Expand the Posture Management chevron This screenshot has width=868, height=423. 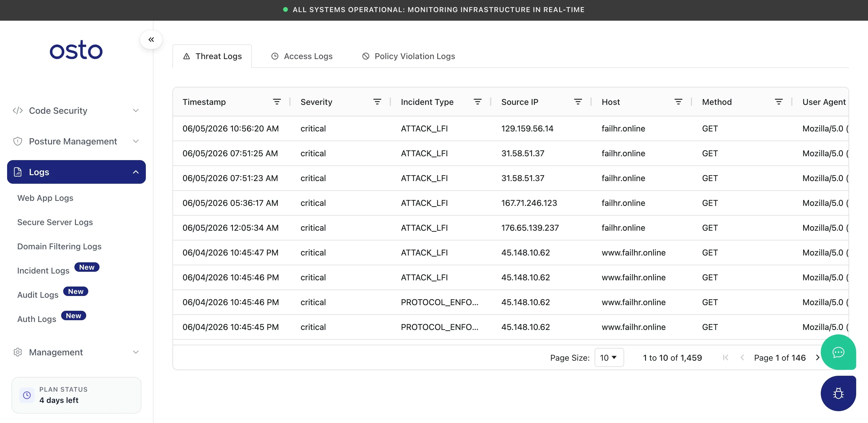coord(136,141)
